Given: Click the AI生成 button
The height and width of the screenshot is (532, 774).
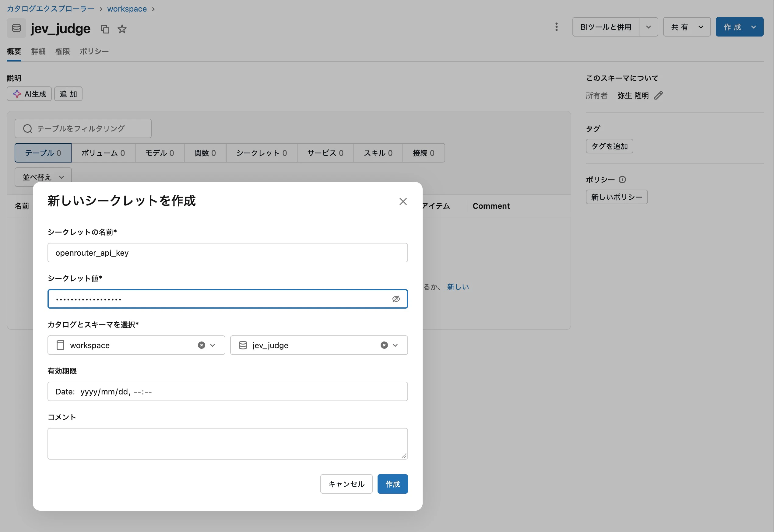Looking at the screenshot, I should [x=29, y=94].
